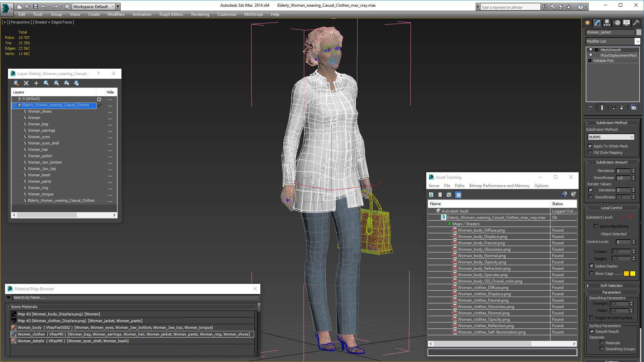
Task: Expand the Editable Poly stack entry
Action: (590, 61)
